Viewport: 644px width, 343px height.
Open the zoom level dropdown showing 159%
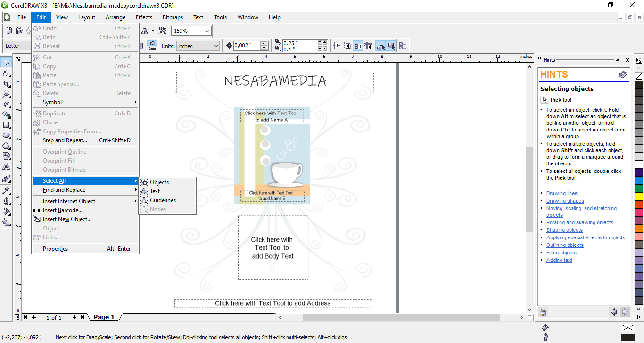[207, 31]
